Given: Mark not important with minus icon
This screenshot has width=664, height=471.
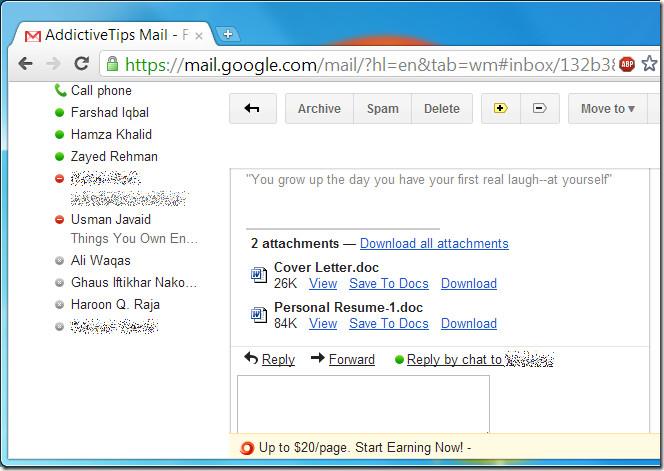Looking at the screenshot, I should (539, 109).
